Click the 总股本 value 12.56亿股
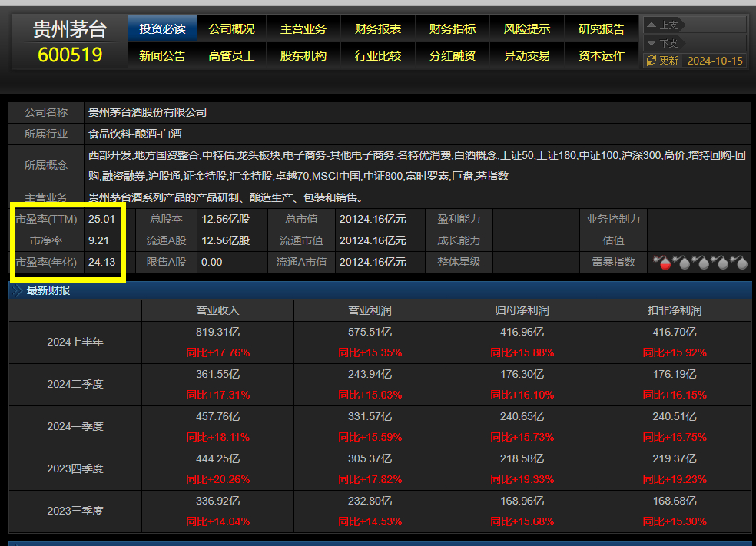 pos(226,220)
